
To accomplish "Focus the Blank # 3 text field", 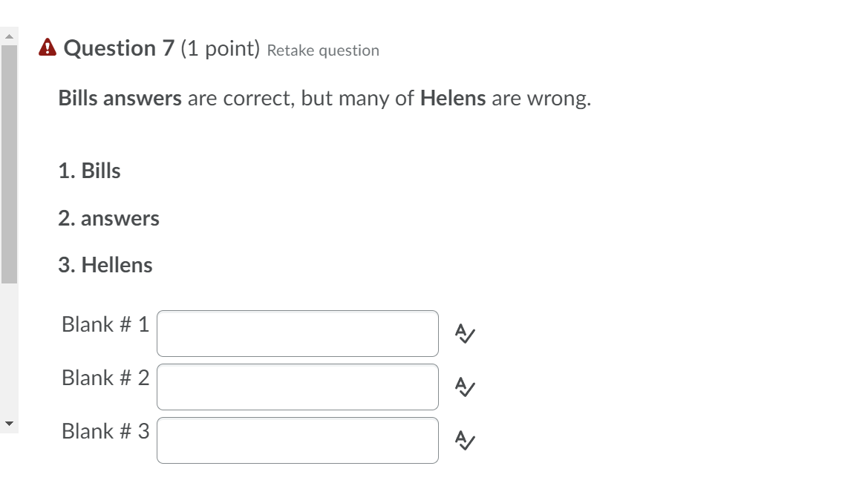I will pos(297,440).
